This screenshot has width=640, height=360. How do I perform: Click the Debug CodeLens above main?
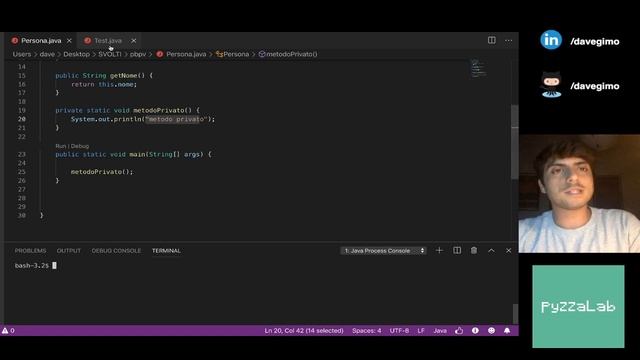(80, 146)
